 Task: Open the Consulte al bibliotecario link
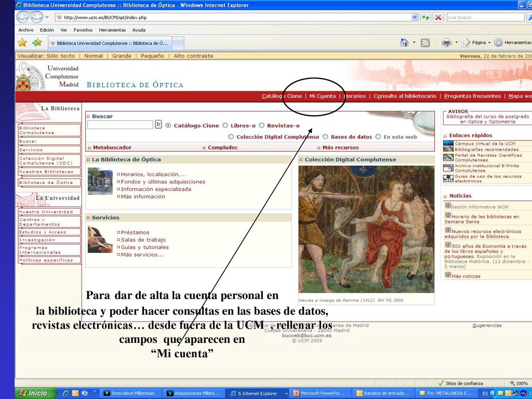tap(405, 96)
